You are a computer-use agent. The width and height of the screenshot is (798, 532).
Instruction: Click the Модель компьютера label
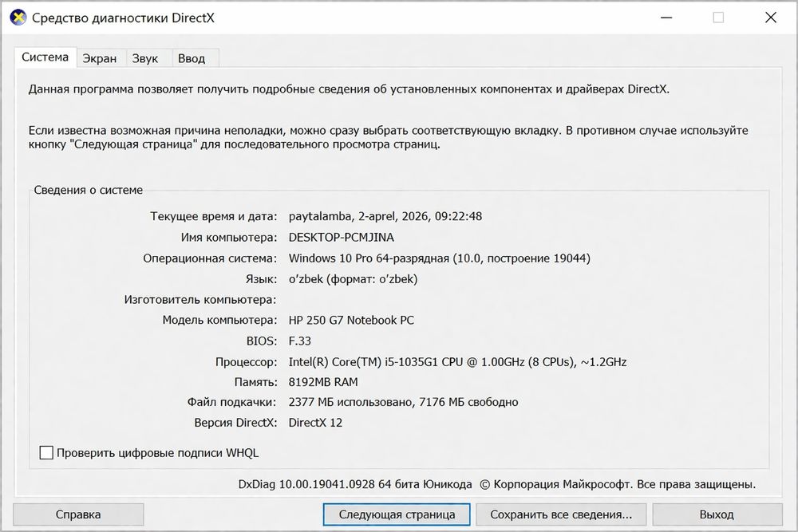[x=219, y=320]
